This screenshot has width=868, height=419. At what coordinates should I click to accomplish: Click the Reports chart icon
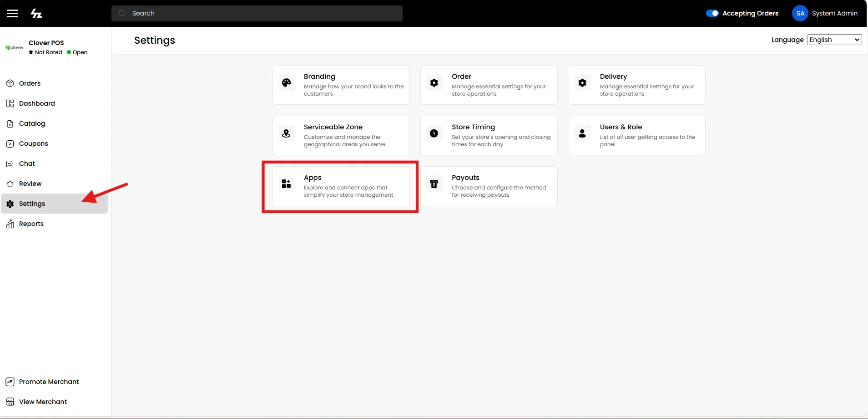[x=10, y=224]
